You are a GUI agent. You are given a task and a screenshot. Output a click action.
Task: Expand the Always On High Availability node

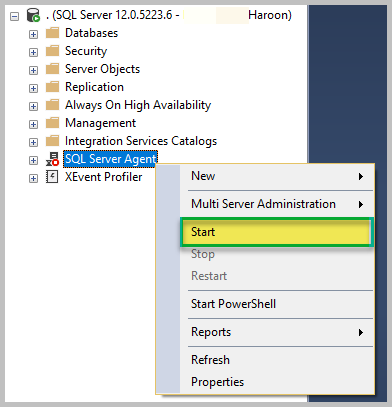pos(33,106)
